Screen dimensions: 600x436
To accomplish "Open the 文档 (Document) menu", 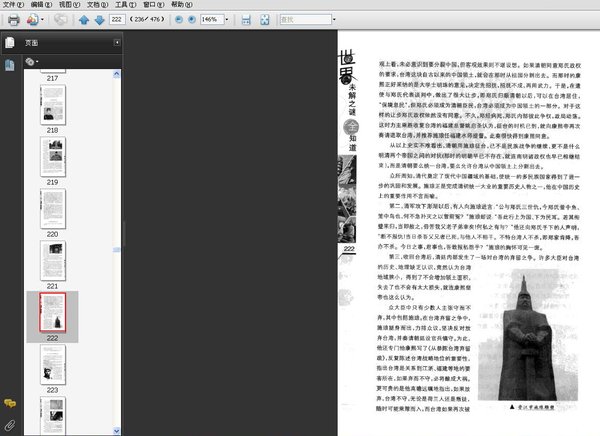I will 98,5.
